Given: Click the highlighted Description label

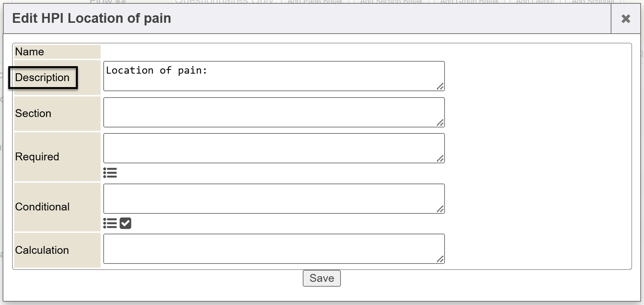Looking at the screenshot, I should click(x=42, y=78).
